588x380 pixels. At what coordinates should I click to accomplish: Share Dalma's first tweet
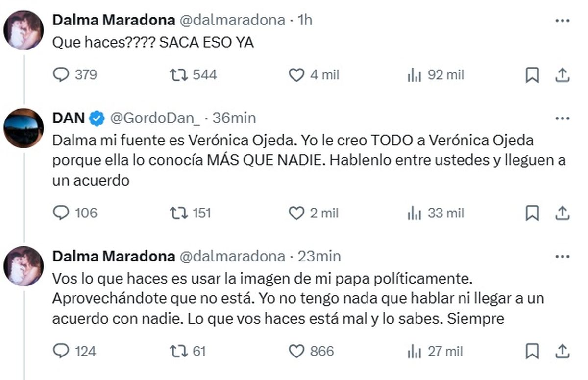[x=563, y=75]
